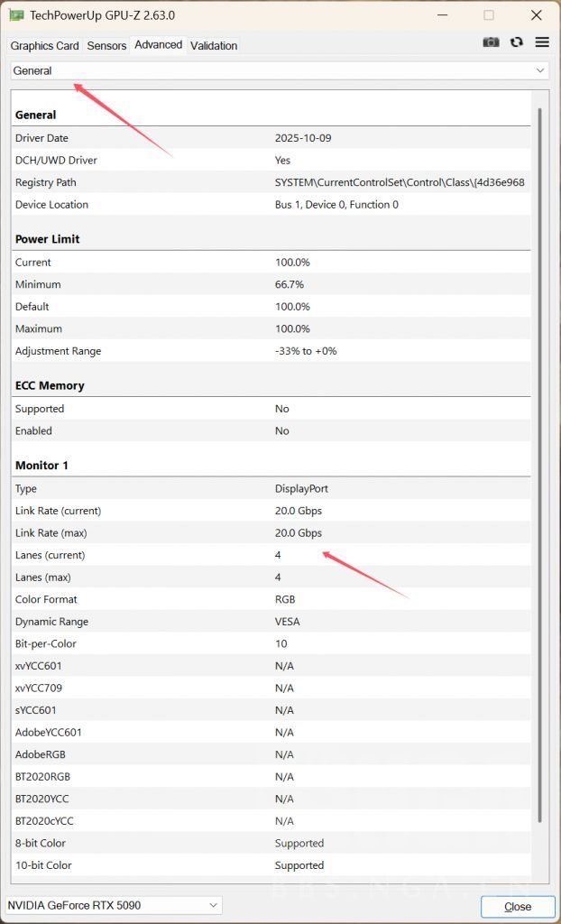Select the Advanced tab

tap(159, 45)
